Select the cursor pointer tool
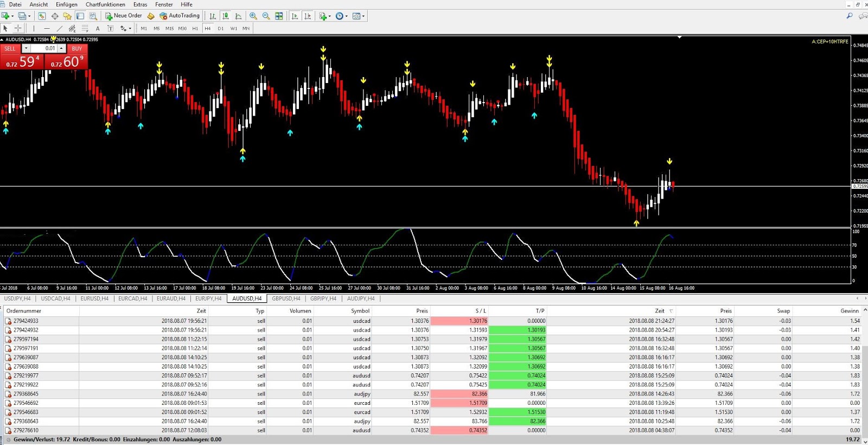This screenshot has height=445, width=868. pyautogui.click(x=5, y=28)
